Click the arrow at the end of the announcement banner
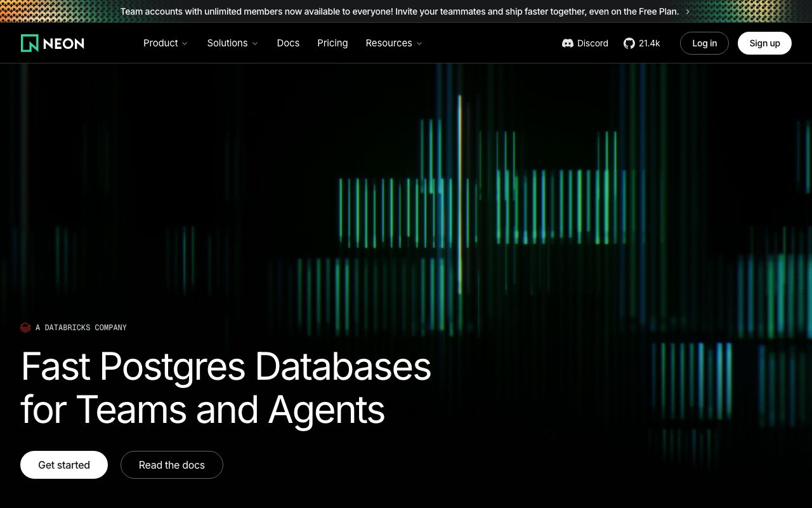 click(688, 11)
